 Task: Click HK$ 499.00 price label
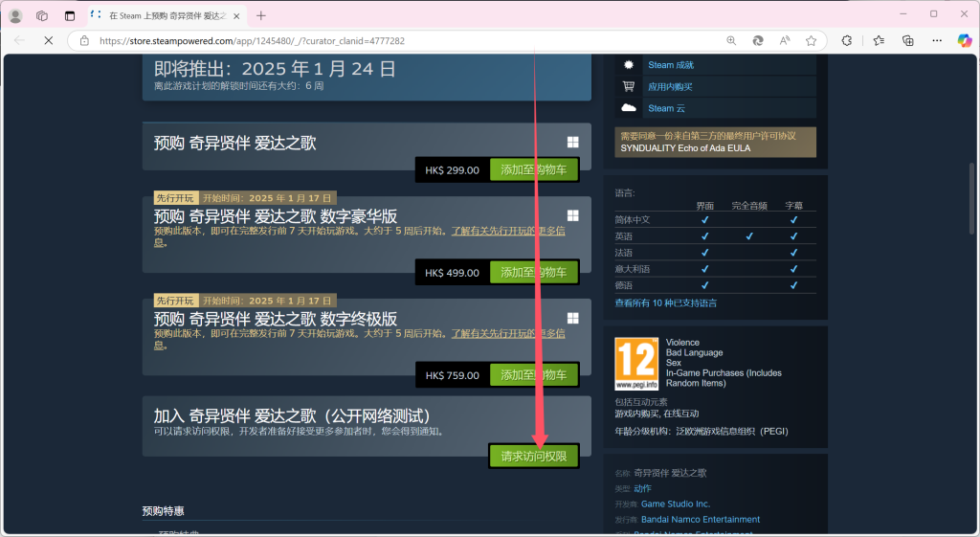click(452, 273)
